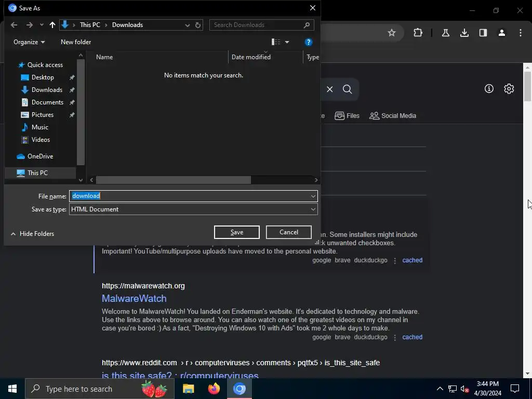Open search settings gear icon

click(x=509, y=88)
